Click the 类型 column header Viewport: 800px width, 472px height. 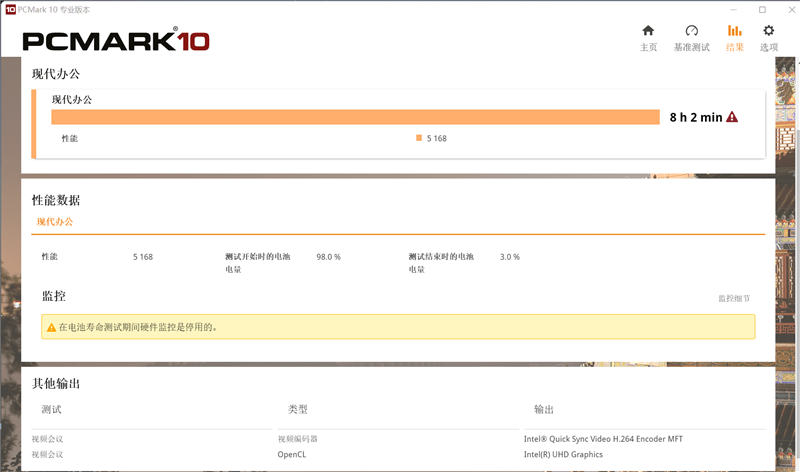coord(297,409)
